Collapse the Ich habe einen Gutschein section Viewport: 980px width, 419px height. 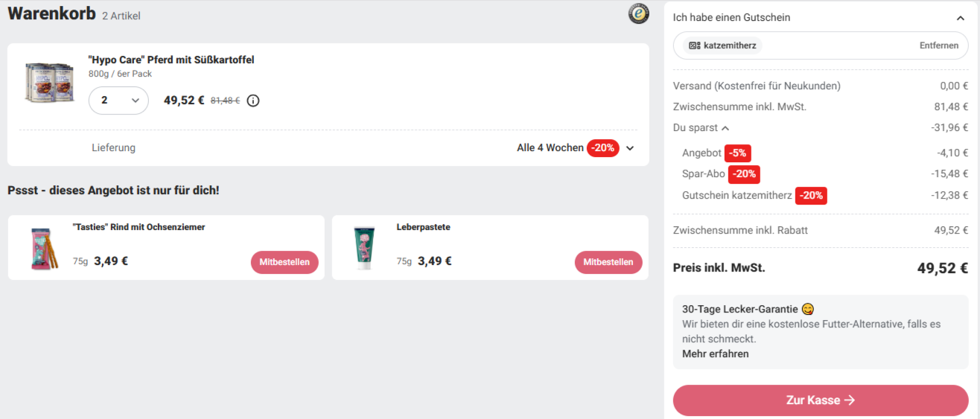tap(961, 18)
